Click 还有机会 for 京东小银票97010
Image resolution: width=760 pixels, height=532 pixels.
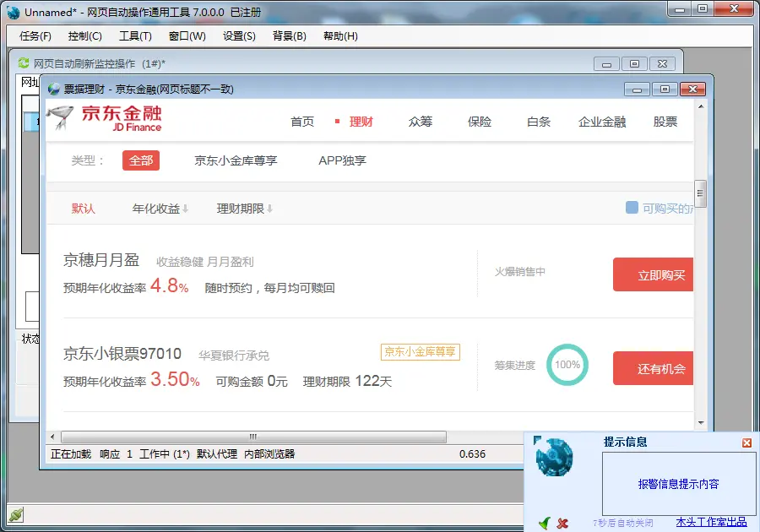(653, 368)
